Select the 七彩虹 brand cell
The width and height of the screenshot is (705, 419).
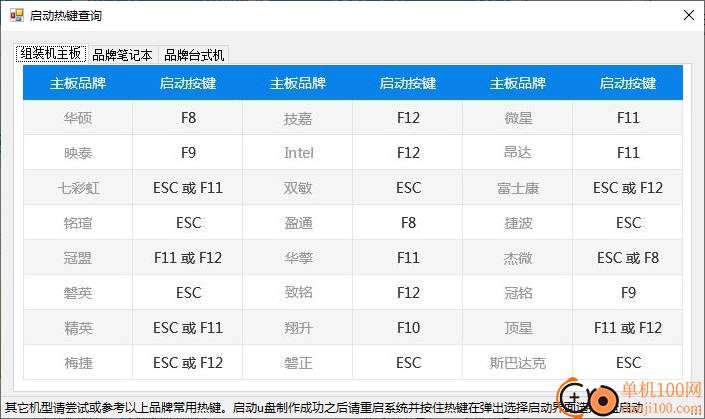(x=78, y=188)
